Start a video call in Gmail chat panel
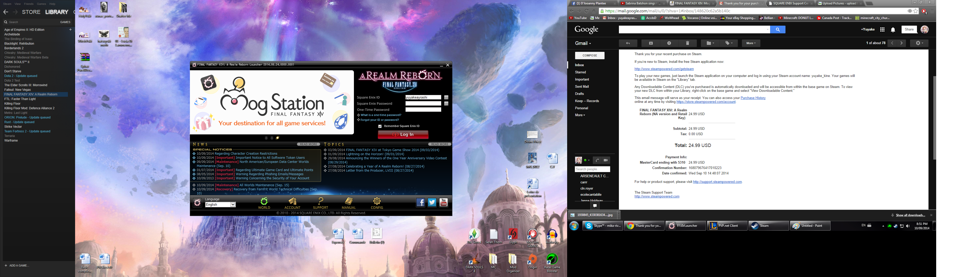Screen dimensions: 980x277 pos(606,160)
